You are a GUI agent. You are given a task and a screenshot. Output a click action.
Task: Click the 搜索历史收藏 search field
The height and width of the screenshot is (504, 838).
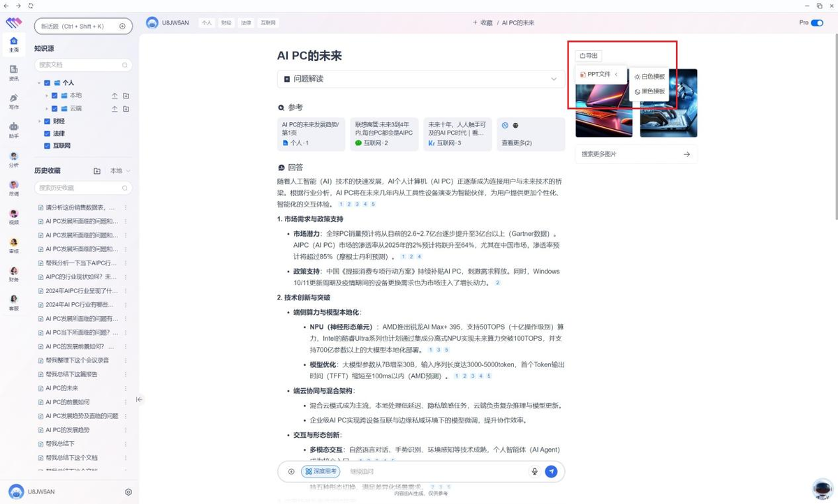click(x=83, y=188)
